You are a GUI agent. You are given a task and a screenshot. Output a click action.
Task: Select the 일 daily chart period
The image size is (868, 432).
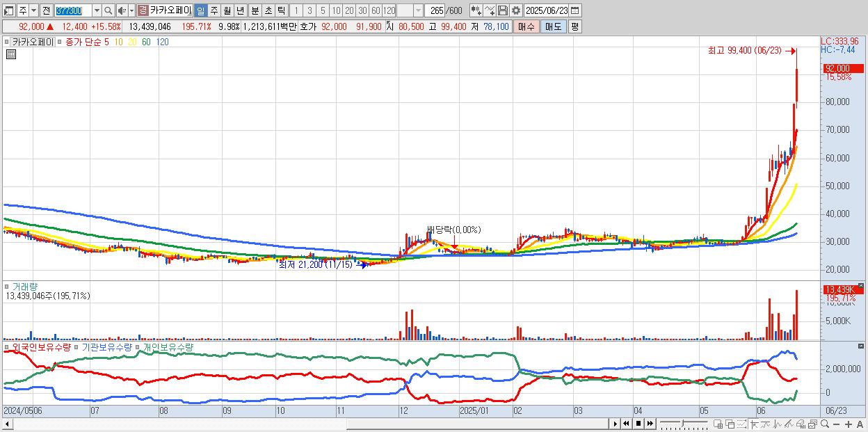coord(200,10)
